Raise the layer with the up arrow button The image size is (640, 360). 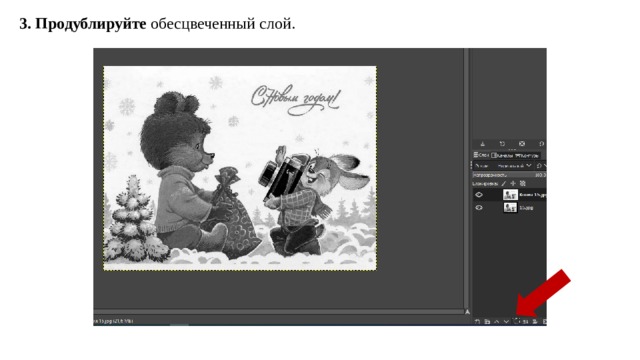tap(497, 322)
